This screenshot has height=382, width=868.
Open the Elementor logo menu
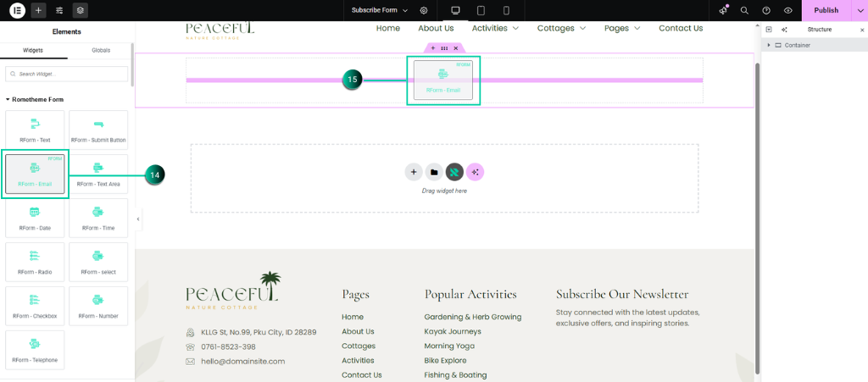coord(17,10)
